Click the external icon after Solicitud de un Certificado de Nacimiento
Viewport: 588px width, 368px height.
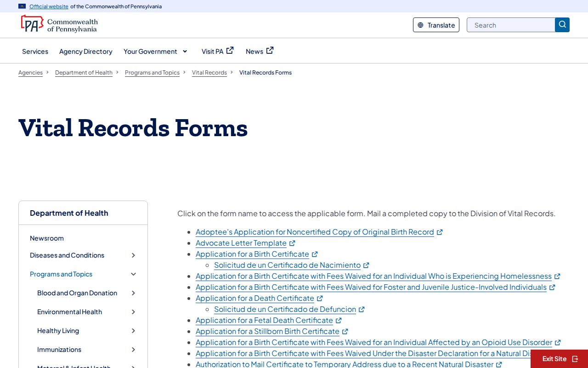[366, 265]
